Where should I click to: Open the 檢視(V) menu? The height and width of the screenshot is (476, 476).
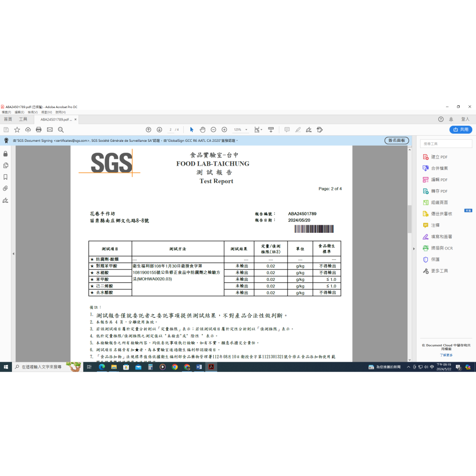coord(33,112)
